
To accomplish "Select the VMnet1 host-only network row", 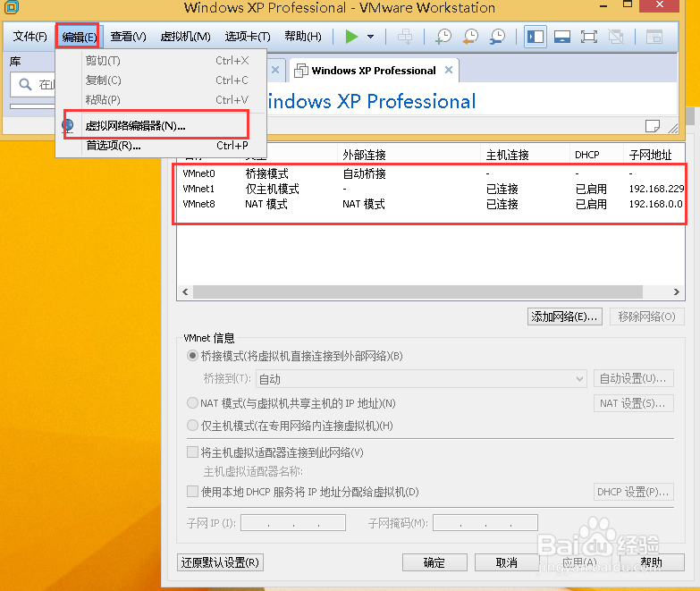I will point(430,189).
